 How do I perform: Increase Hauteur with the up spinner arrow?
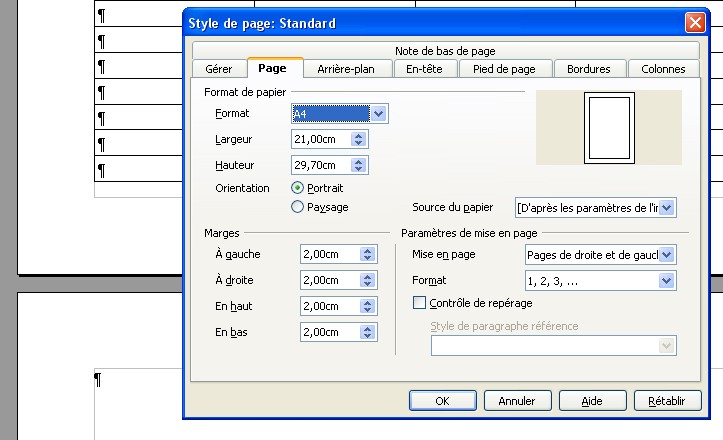tap(359, 161)
